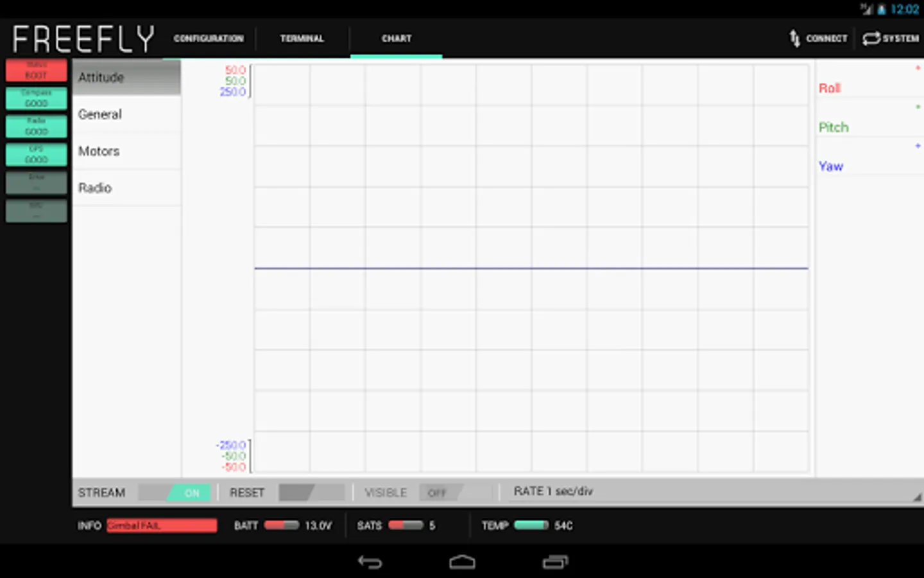Click the GPS GOOD status indicator
This screenshot has height=578, width=924.
pyautogui.click(x=37, y=155)
